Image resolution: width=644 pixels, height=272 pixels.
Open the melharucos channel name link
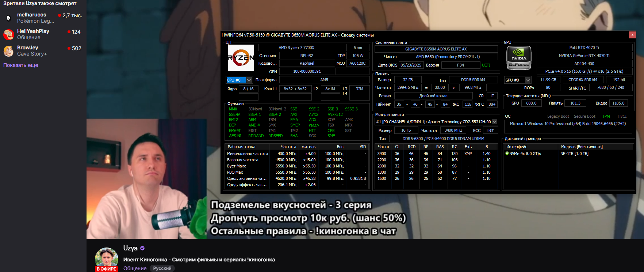point(32,15)
